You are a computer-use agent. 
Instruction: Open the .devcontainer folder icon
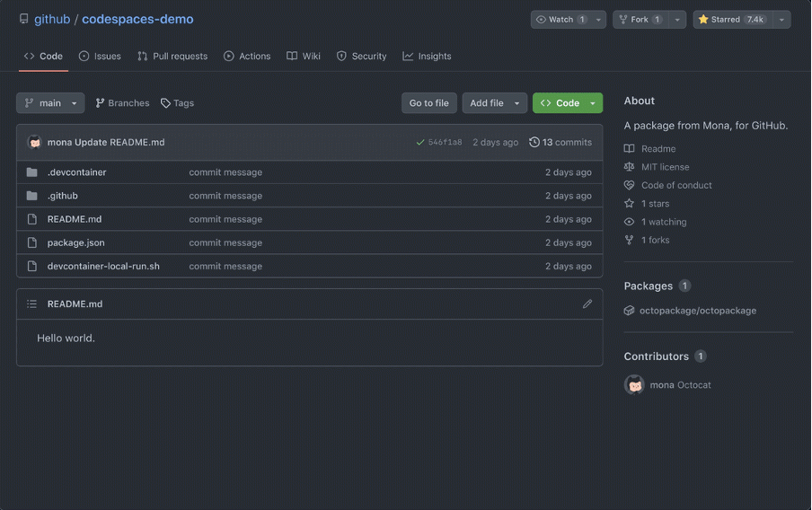click(32, 172)
